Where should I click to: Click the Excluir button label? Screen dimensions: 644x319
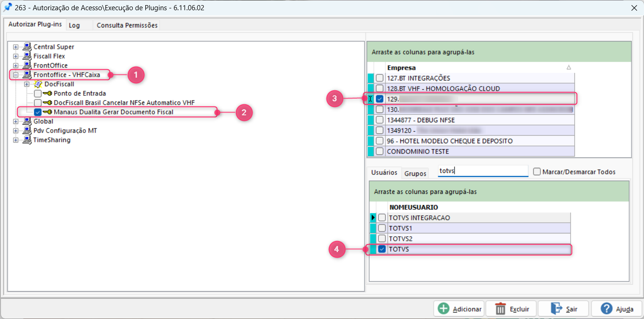pyautogui.click(x=520, y=309)
